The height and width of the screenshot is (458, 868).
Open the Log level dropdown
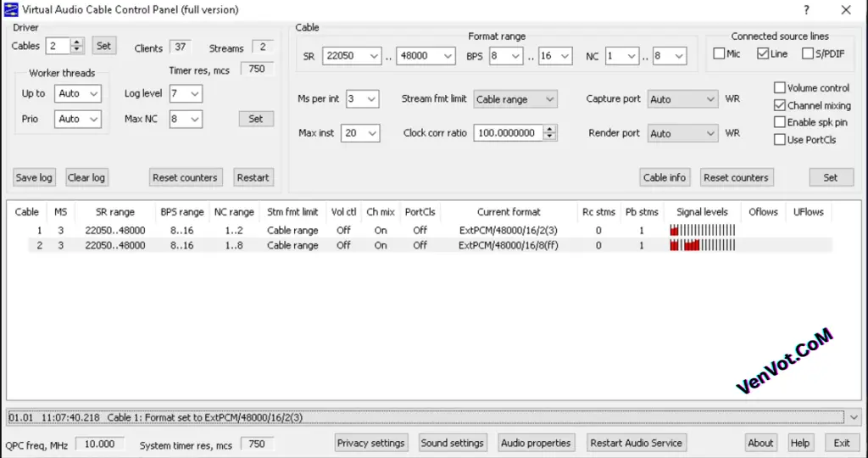186,93
